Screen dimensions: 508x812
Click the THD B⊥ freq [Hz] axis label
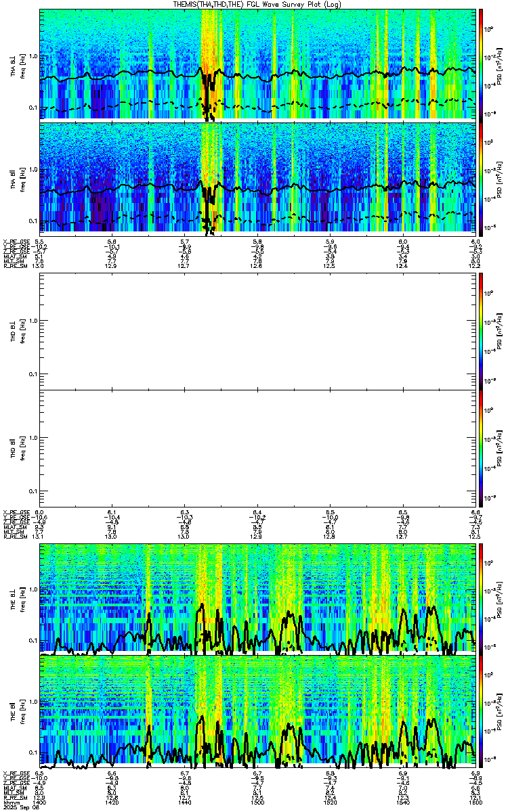point(17,330)
